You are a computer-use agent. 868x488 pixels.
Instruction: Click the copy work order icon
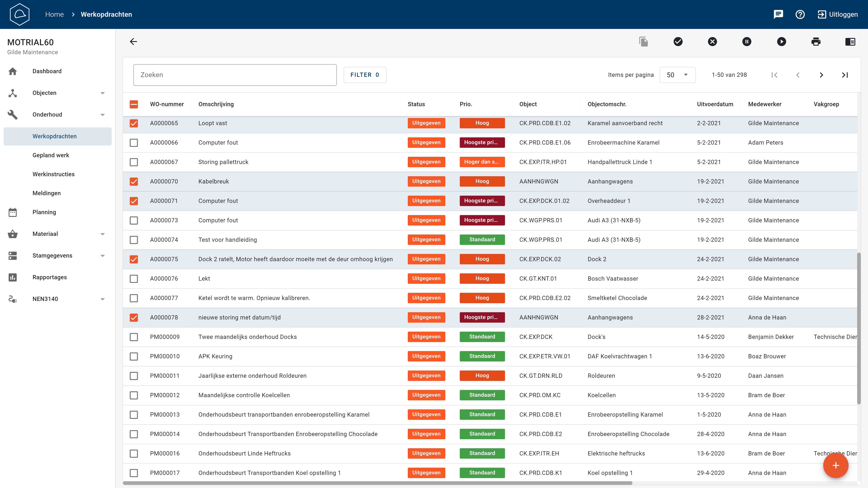tap(644, 41)
